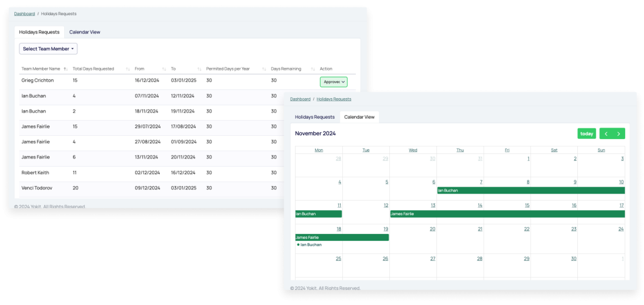Expand the Approve dropdown for Grieg Crichton

click(x=333, y=82)
